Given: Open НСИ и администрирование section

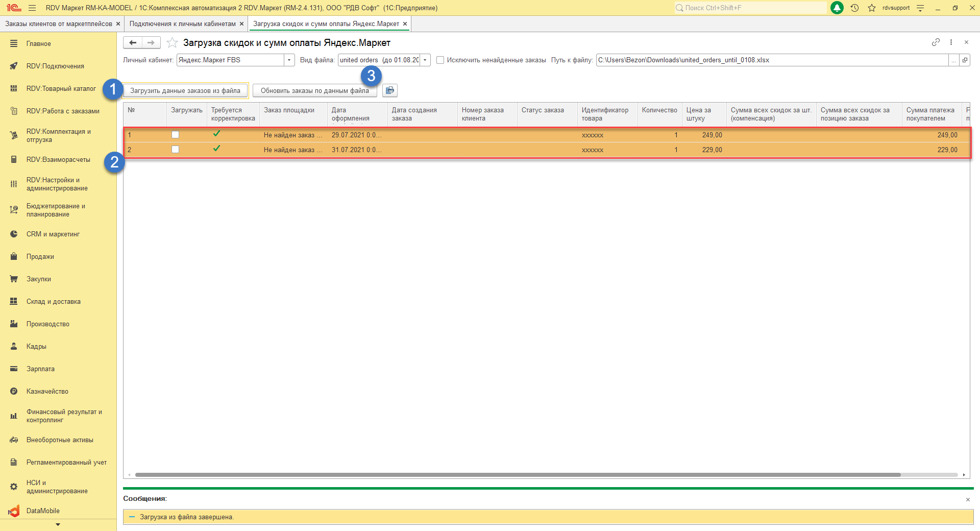Looking at the screenshot, I should 57,487.
